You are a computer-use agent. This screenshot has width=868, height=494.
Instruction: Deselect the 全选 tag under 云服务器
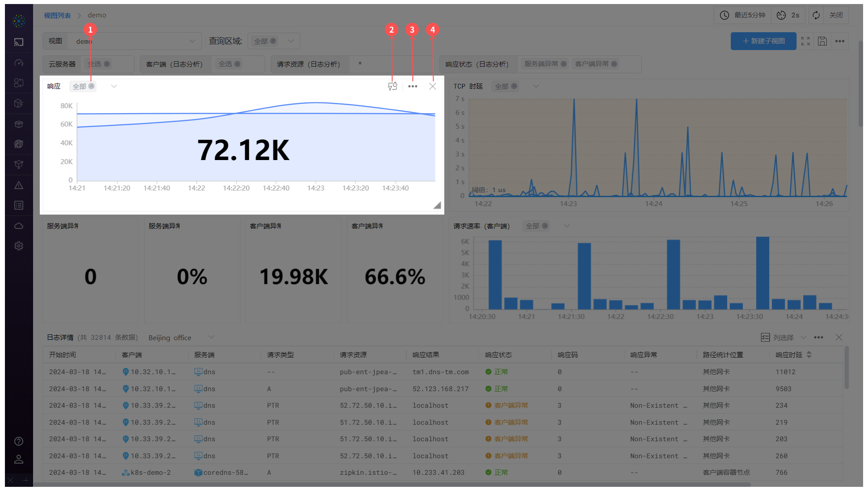[x=106, y=63]
